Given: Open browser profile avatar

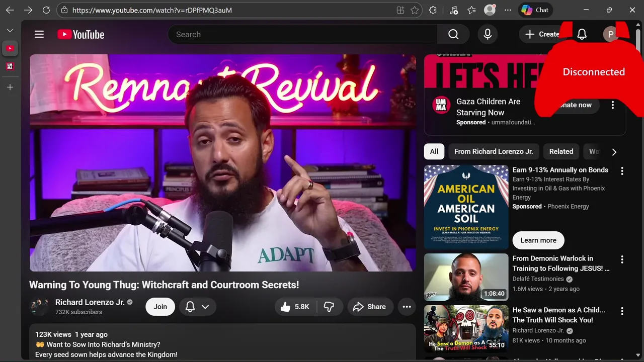Looking at the screenshot, I should point(490,10).
